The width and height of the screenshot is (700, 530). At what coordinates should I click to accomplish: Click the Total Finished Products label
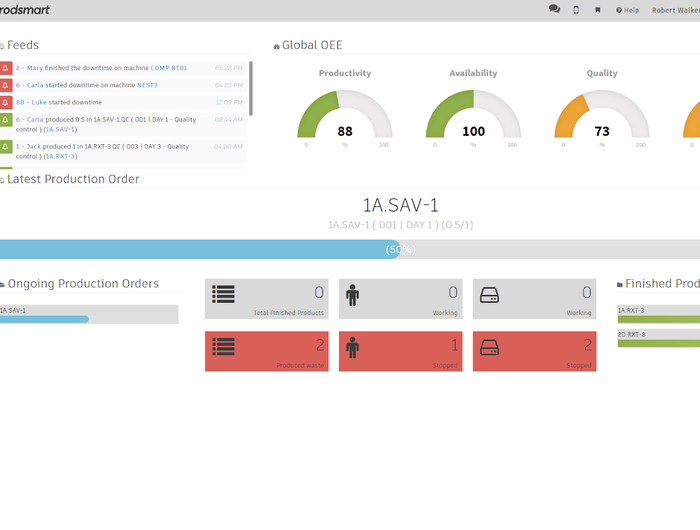(288, 313)
